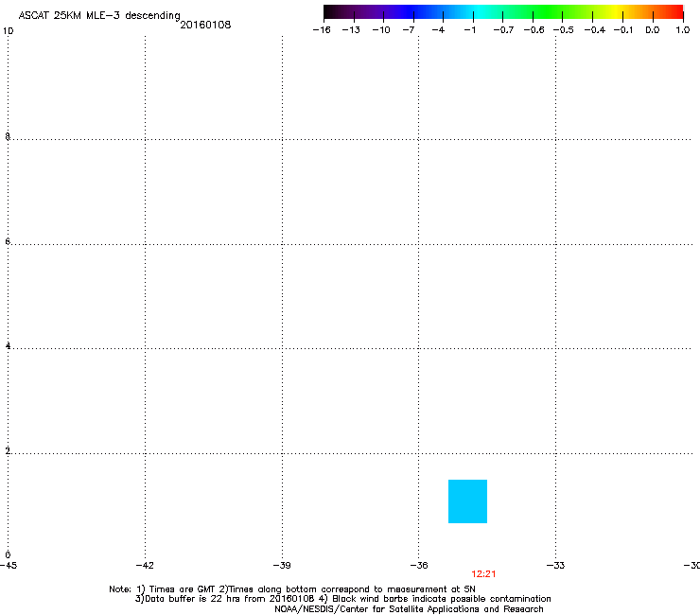Click the latitude 8 axis label

(8, 136)
